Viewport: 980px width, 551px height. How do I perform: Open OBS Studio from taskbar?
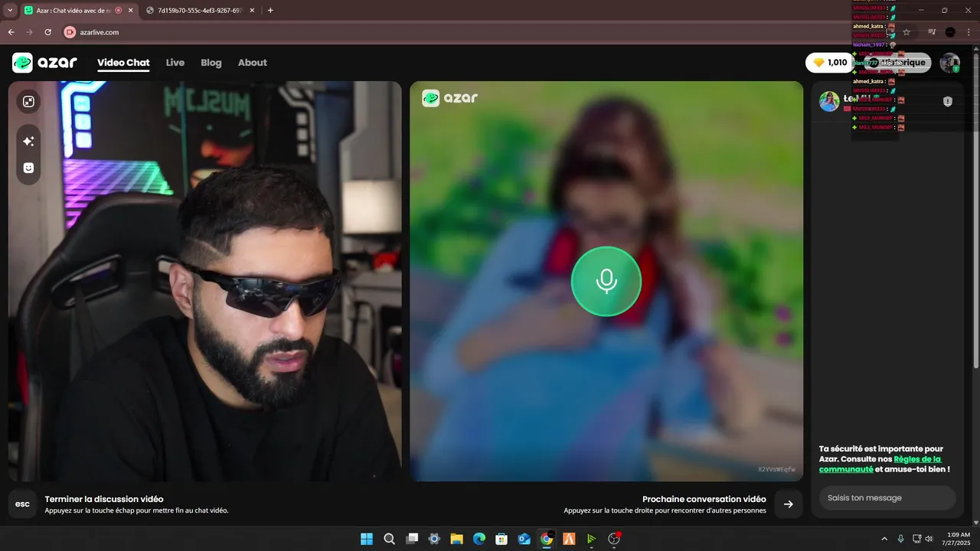point(614,539)
